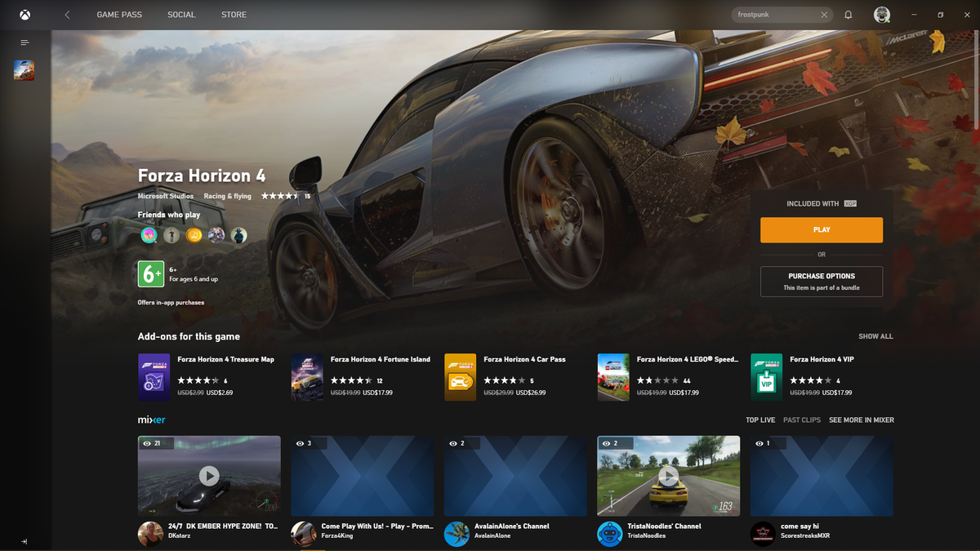Screen dimensions: 980x551
Task: Click Forza Horizon 4 Car Pass title
Action: pos(524,359)
